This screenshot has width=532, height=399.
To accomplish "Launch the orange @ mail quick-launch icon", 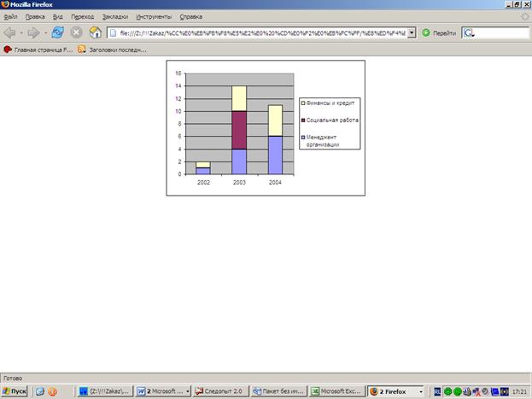I will pyautogui.click(x=52, y=391).
